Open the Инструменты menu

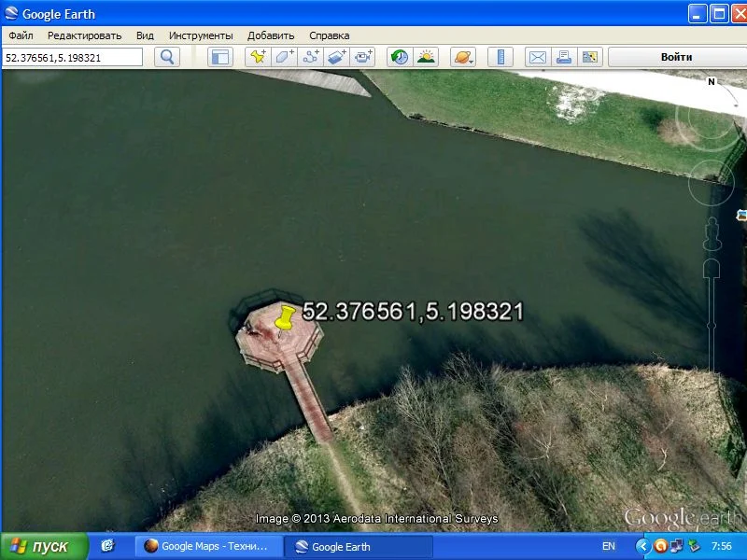click(201, 35)
